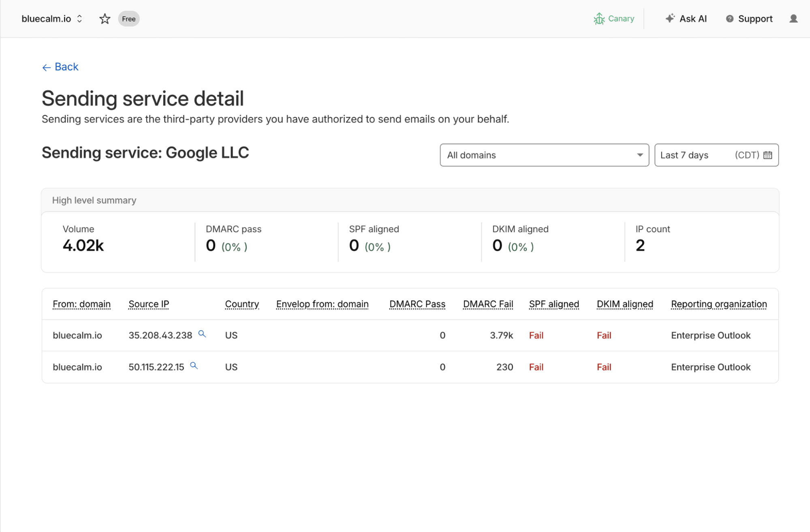810x532 pixels.
Task: Click the All domains dropdown arrow
Action: pos(640,155)
